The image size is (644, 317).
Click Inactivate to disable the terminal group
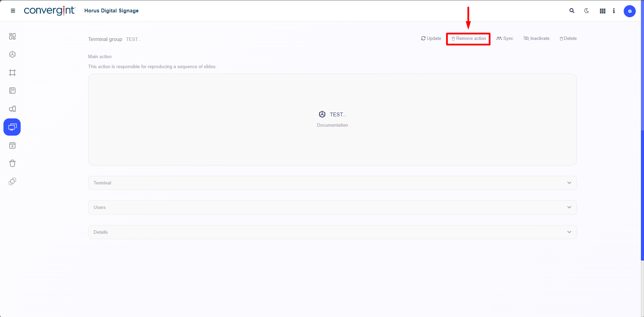click(536, 39)
